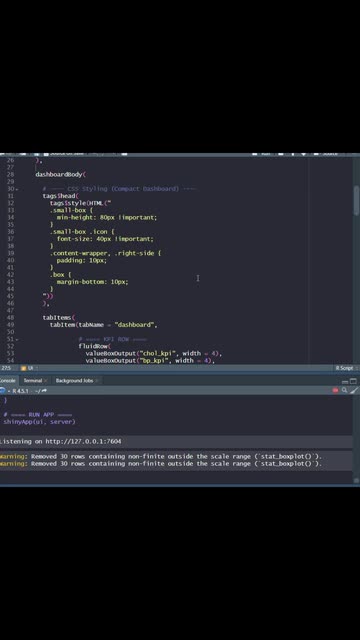Click the .content-wrapper, .right-side { line
The image size is (360, 640).
point(105,253)
